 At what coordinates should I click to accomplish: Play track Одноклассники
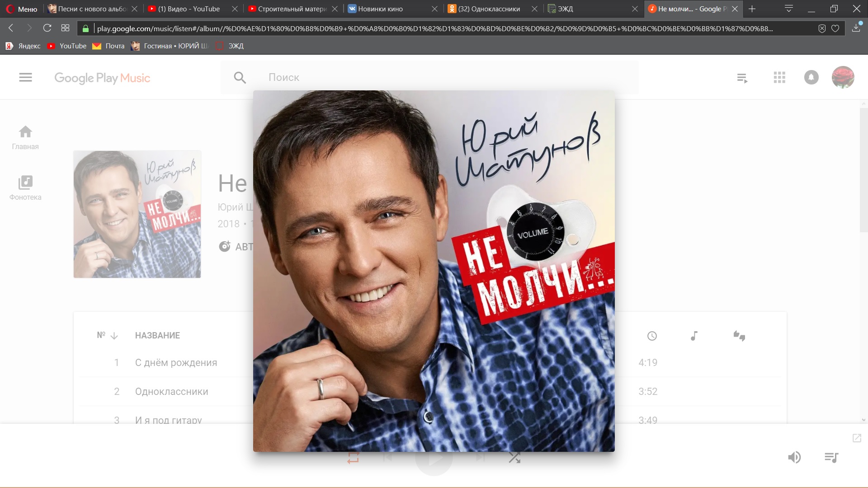coord(171,391)
